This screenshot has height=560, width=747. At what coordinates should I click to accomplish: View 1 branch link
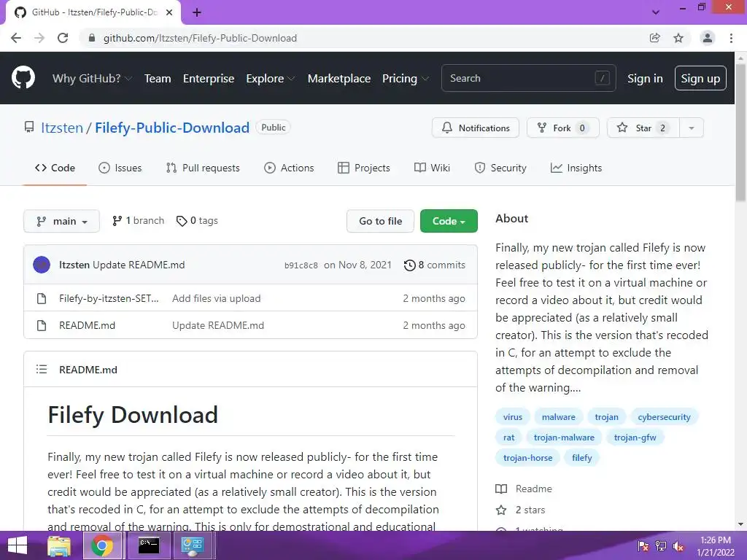click(x=138, y=220)
